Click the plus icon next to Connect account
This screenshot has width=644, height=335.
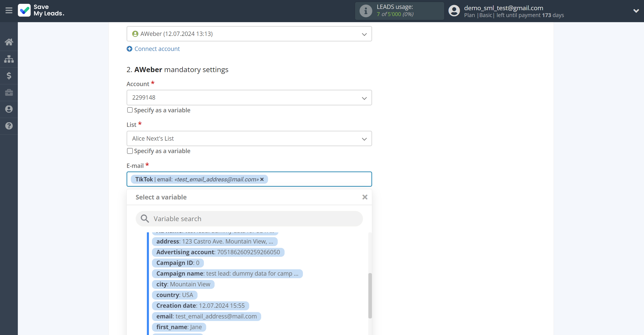pyautogui.click(x=129, y=49)
